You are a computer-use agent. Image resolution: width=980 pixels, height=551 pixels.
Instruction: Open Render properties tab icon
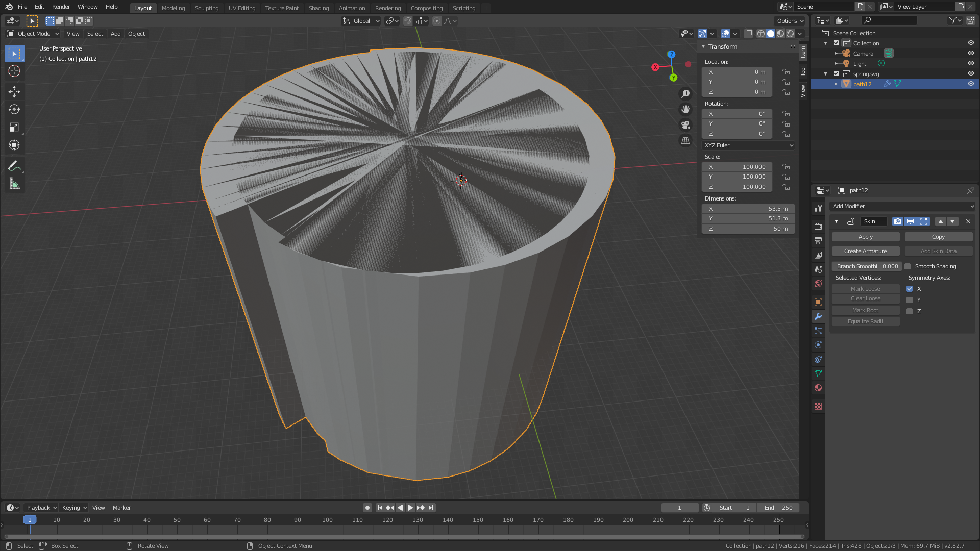click(818, 226)
